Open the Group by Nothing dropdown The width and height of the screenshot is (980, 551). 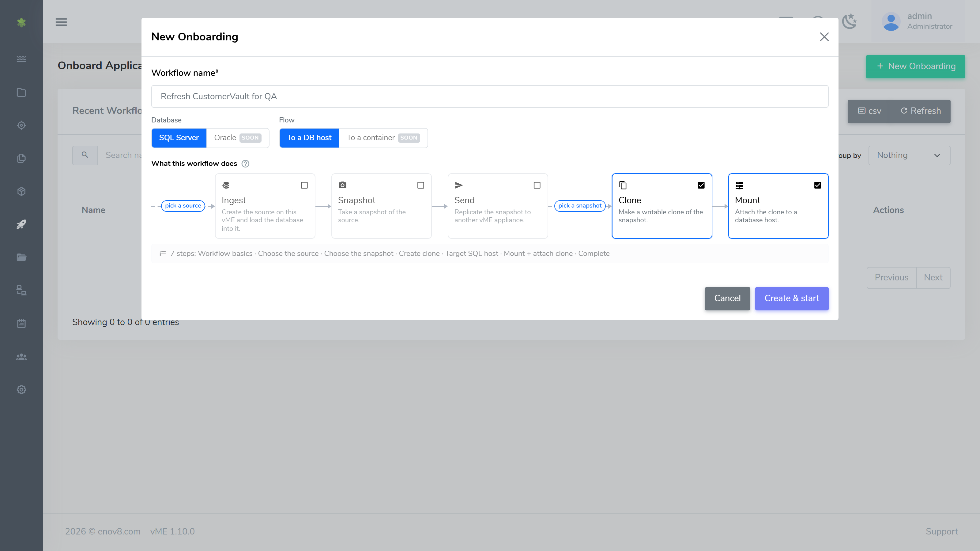pos(909,156)
